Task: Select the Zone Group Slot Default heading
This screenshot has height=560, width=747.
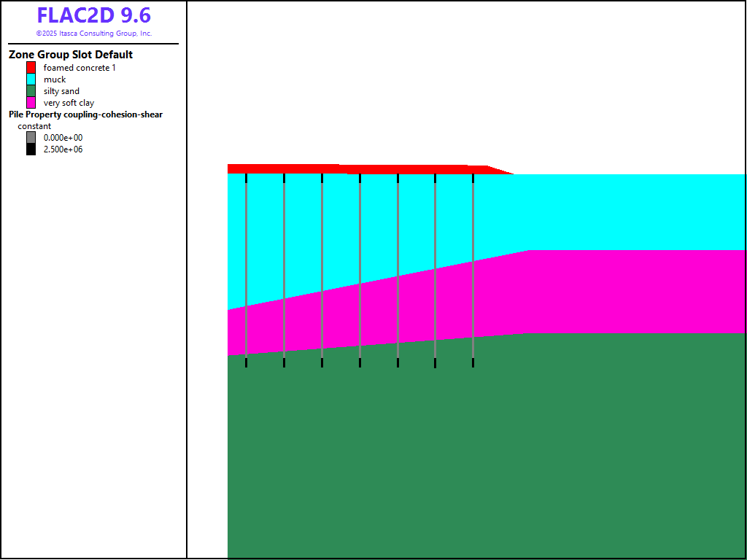Action: (x=71, y=55)
